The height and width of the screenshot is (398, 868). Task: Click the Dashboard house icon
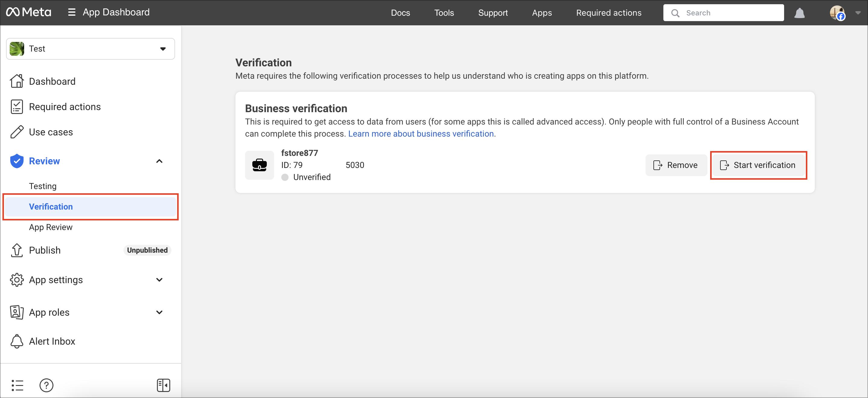pyautogui.click(x=17, y=81)
